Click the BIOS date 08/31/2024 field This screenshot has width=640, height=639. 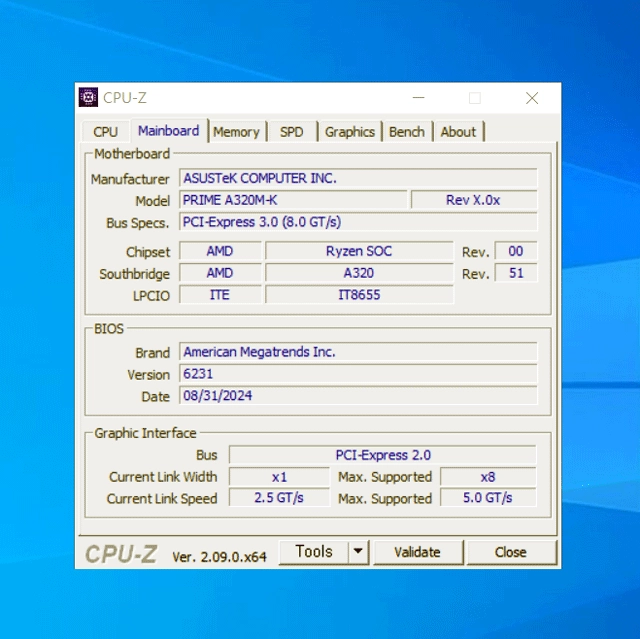(x=358, y=395)
